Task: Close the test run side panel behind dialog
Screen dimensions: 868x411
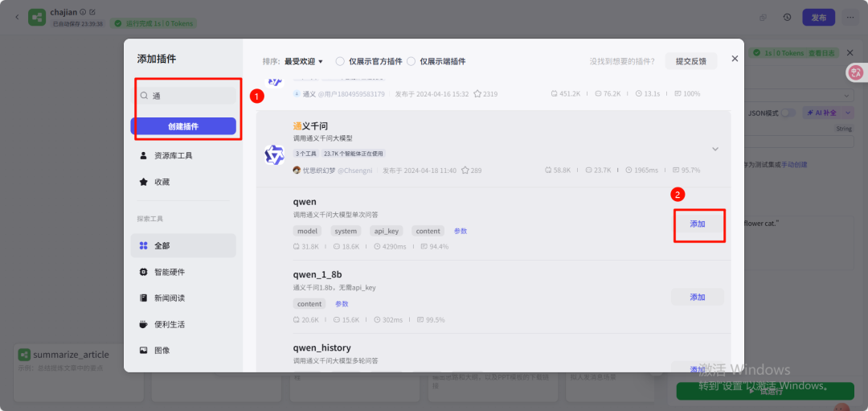Action: tap(850, 52)
